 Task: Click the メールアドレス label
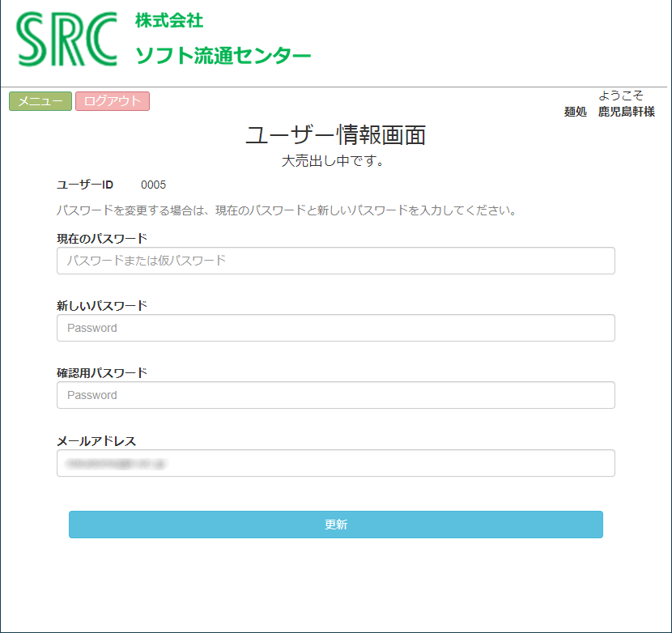pyautogui.click(x=96, y=440)
